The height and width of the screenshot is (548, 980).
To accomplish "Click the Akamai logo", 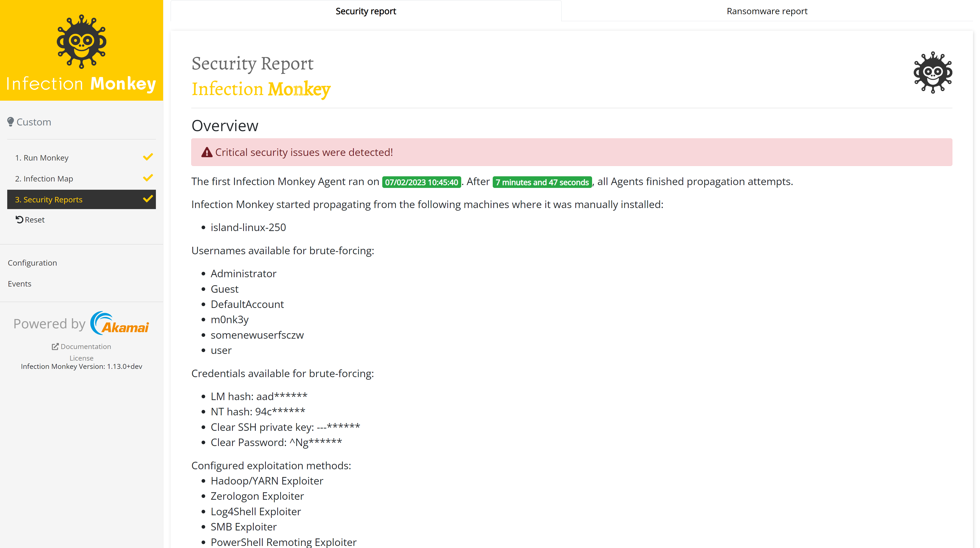I will pos(119,323).
